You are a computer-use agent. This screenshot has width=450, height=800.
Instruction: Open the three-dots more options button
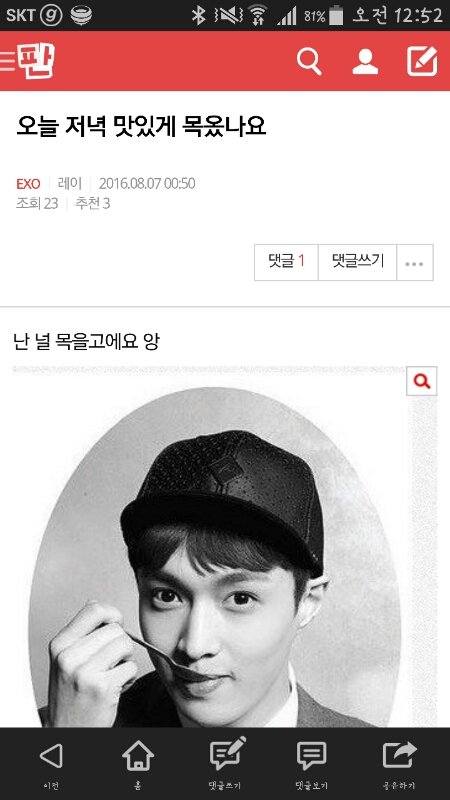414,263
